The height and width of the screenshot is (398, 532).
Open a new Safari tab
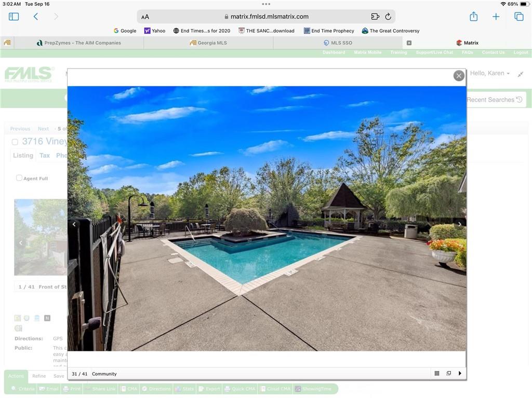click(x=496, y=17)
